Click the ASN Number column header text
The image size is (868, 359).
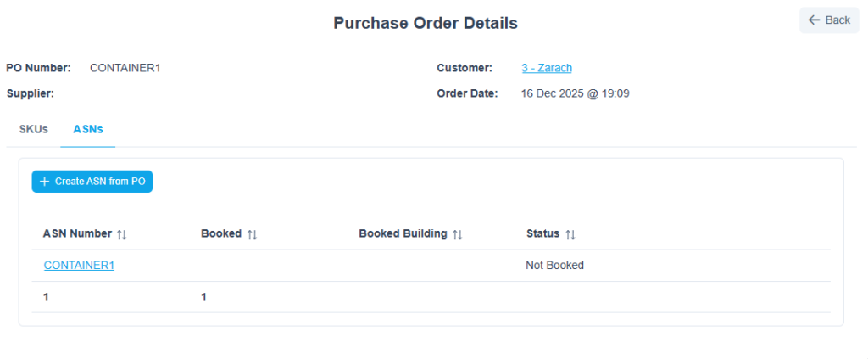coord(77,233)
